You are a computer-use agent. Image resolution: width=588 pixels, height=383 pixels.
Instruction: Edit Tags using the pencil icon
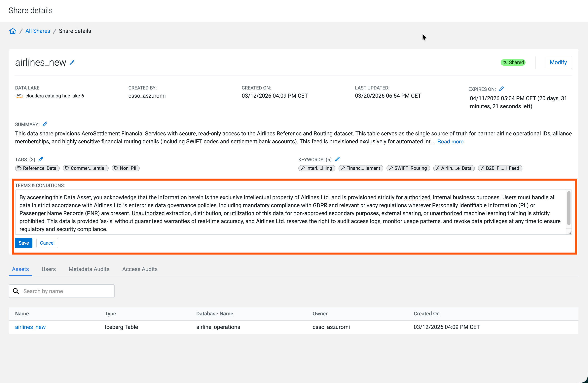click(x=41, y=159)
